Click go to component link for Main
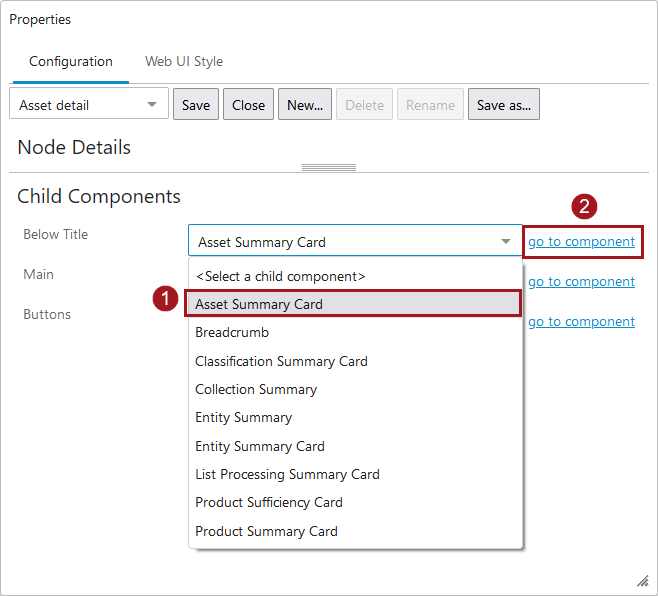The width and height of the screenshot is (658, 596). coord(581,282)
